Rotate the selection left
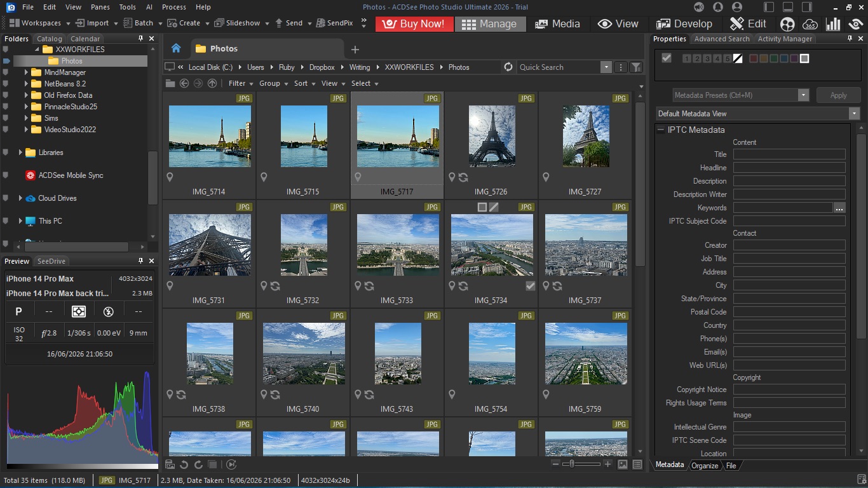 point(184,464)
